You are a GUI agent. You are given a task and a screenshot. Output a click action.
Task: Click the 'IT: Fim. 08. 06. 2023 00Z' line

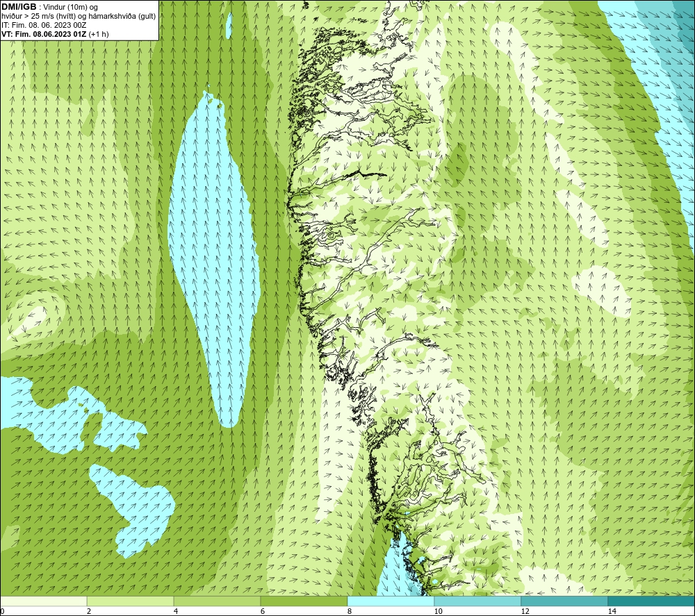point(43,25)
